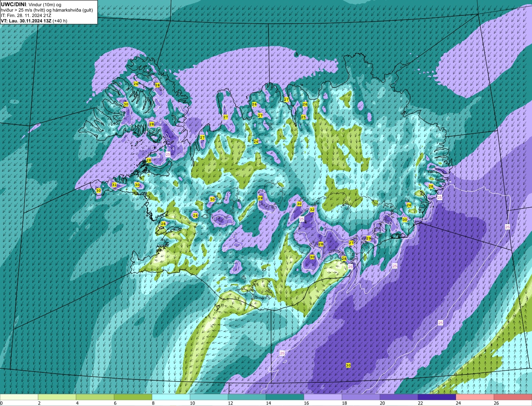The height and width of the screenshot is (406, 532).
Task: Click the legend scale tick label "20"
Action: tap(382, 403)
